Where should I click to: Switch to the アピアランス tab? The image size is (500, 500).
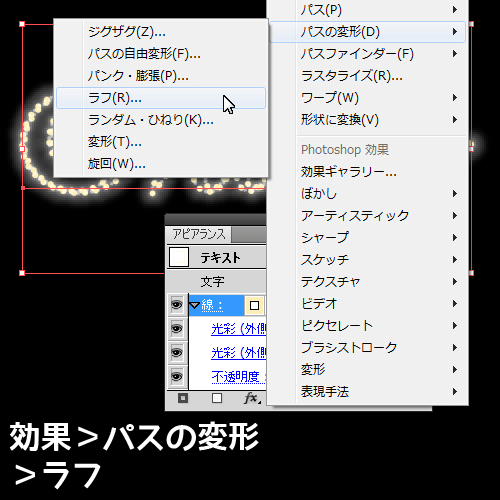click(199, 234)
